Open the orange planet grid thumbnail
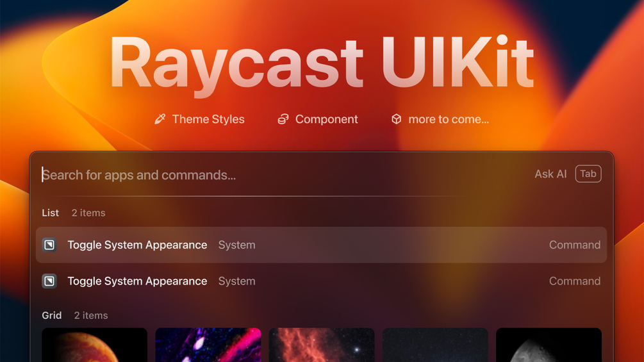The image size is (644, 362). (94, 345)
